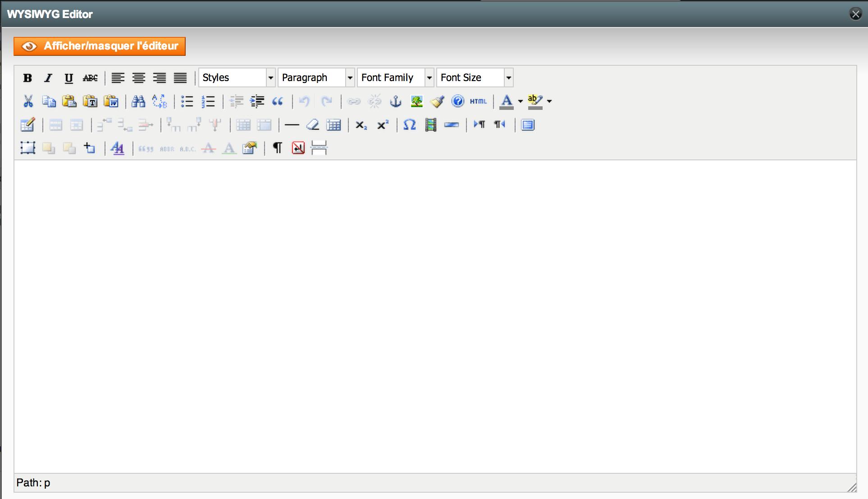Click the Subscript icon

coord(361,125)
